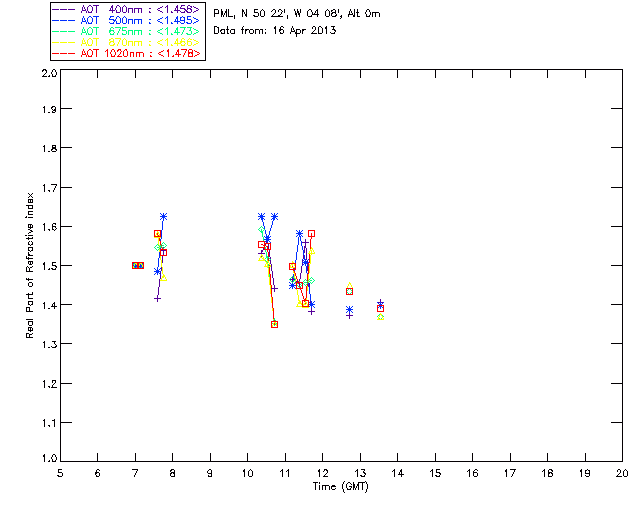Click the time axis label 17

[x=510, y=473]
